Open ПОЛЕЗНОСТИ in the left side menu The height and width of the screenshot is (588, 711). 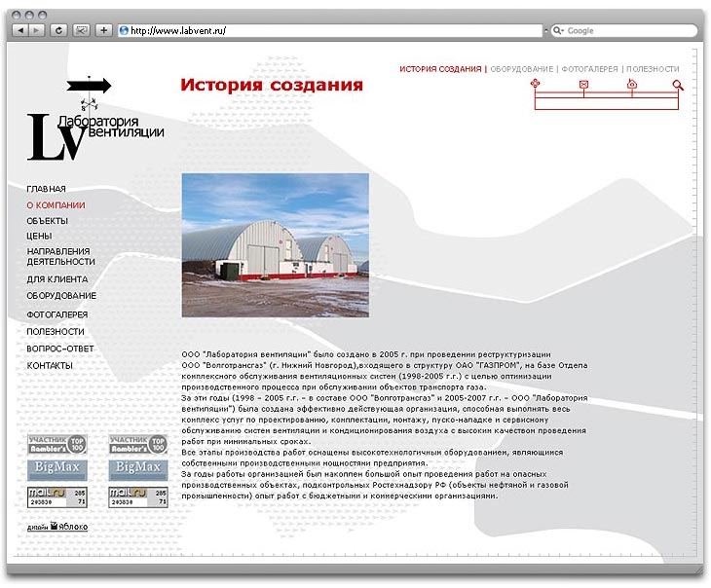(56, 331)
